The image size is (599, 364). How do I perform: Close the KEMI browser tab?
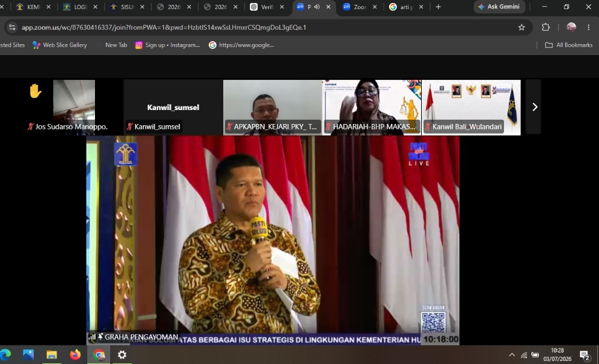coord(48,7)
